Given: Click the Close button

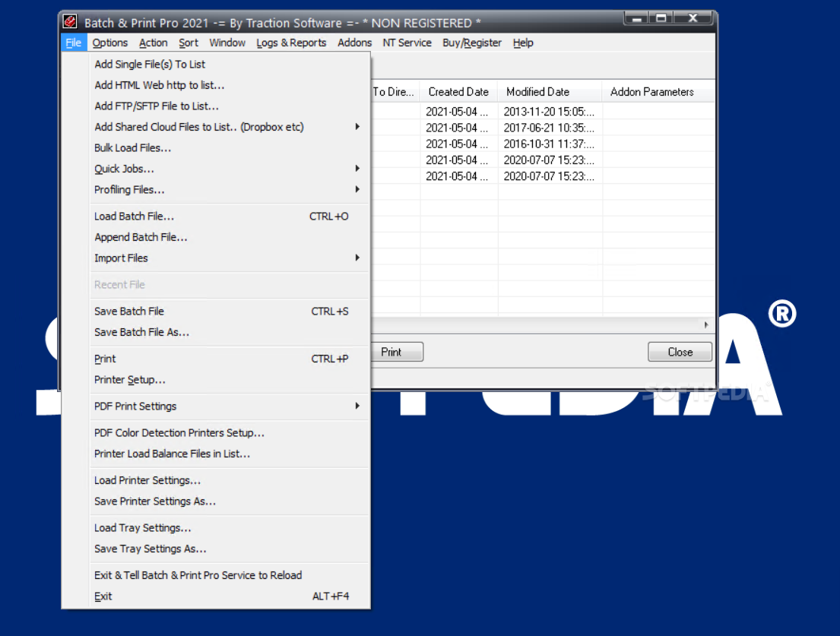Looking at the screenshot, I should [680, 352].
